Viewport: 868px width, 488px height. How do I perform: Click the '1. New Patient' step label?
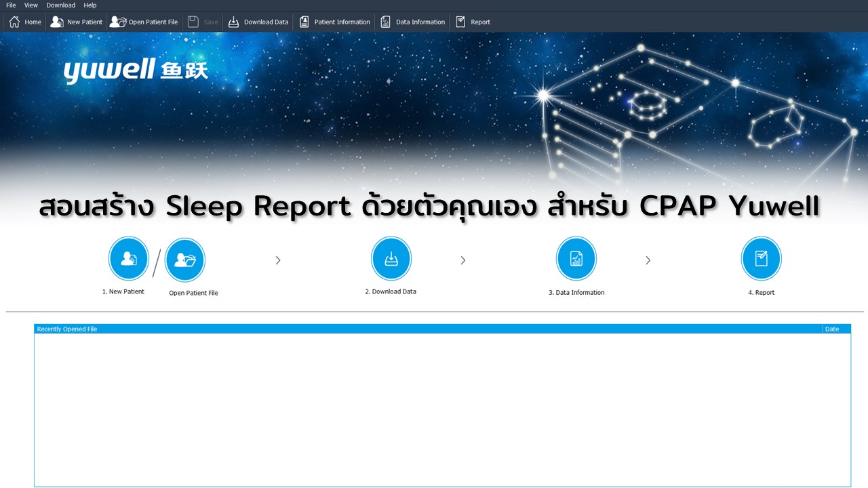click(123, 291)
